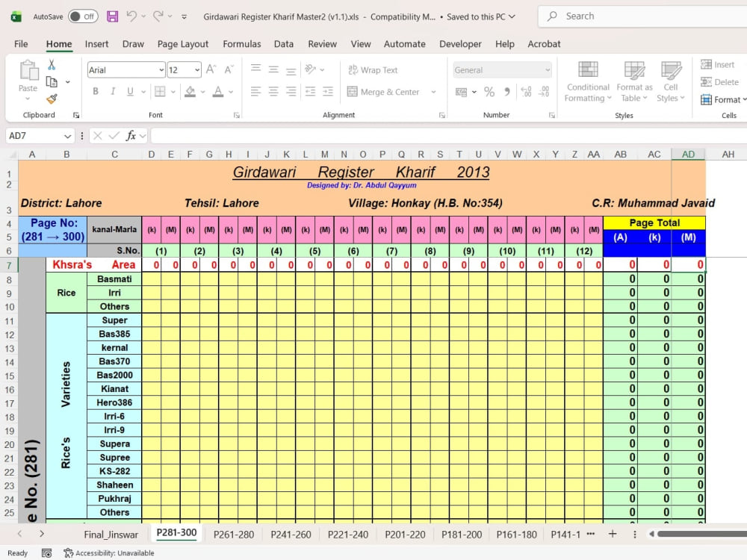Image resolution: width=747 pixels, height=560 pixels.
Task: Open the P261-280 sheet tab
Action: tap(233, 535)
